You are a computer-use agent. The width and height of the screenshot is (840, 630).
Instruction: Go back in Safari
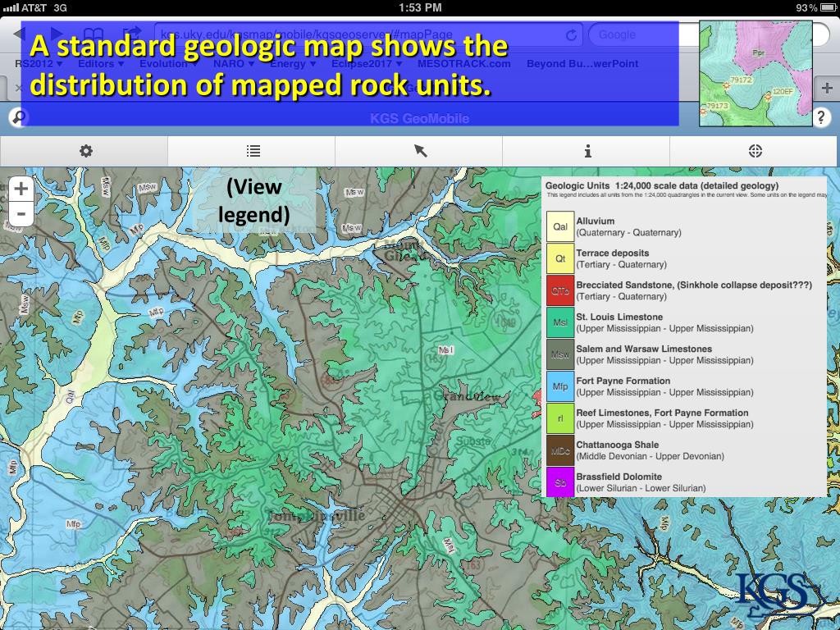click(x=20, y=34)
